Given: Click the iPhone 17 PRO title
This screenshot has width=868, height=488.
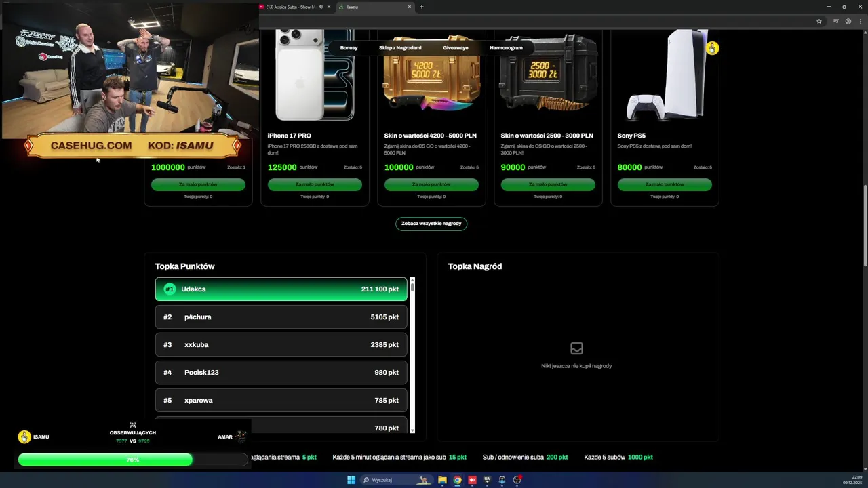Looking at the screenshot, I should (x=290, y=136).
